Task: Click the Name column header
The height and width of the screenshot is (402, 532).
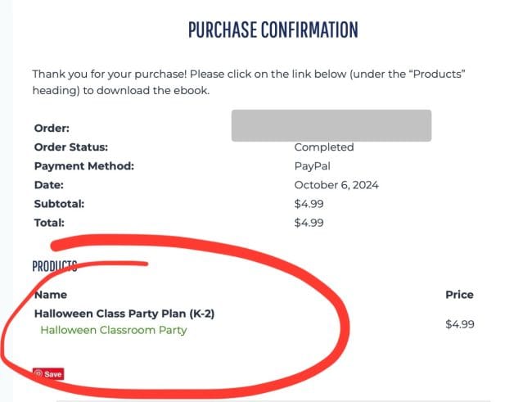Action: [x=51, y=294]
